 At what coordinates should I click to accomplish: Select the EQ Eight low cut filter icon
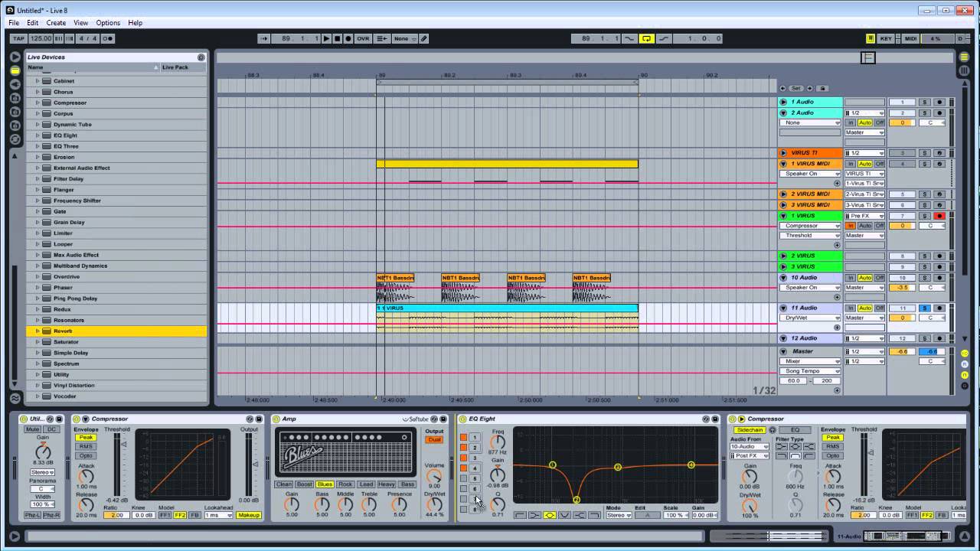[x=521, y=515]
